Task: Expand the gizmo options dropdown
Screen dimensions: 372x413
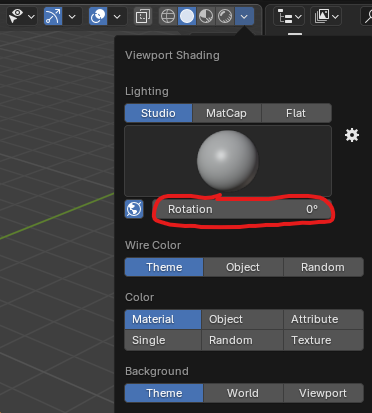Action: point(72,16)
